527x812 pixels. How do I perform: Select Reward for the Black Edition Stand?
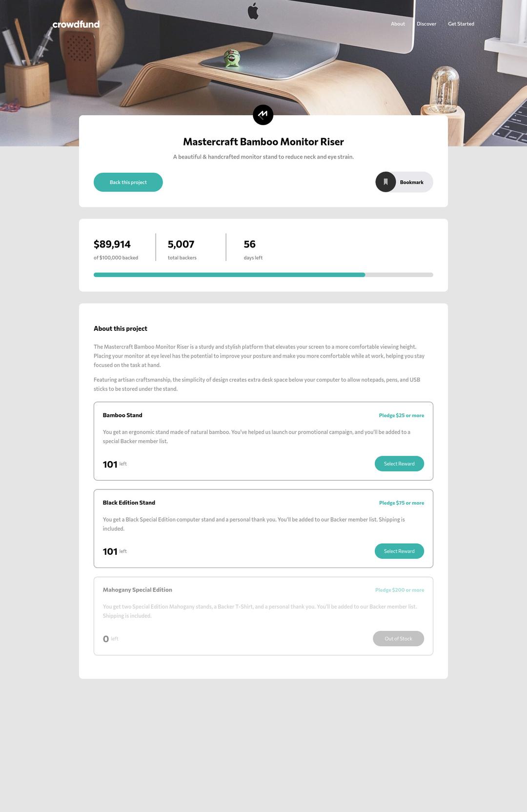pyautogui.click(x=399, y=551)
